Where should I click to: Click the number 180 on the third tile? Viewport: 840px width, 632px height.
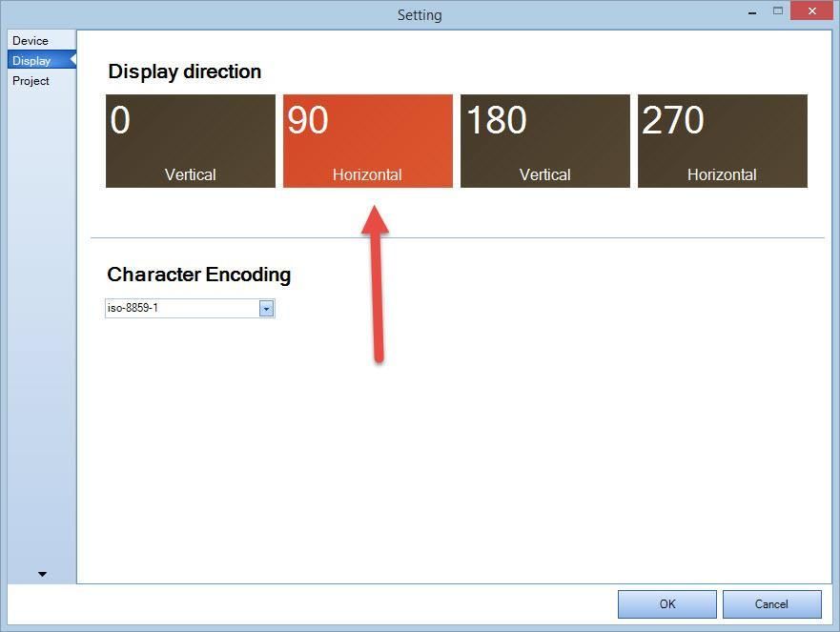(496, 120)
